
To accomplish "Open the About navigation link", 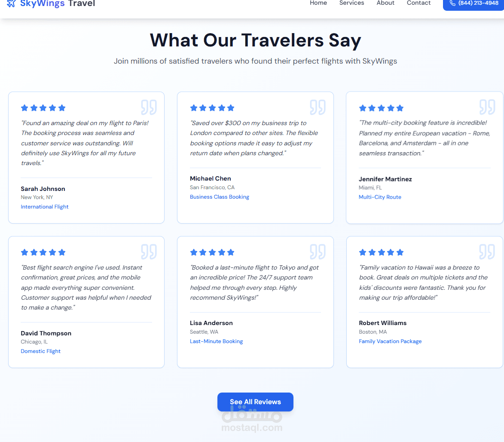I will [385, 3].
